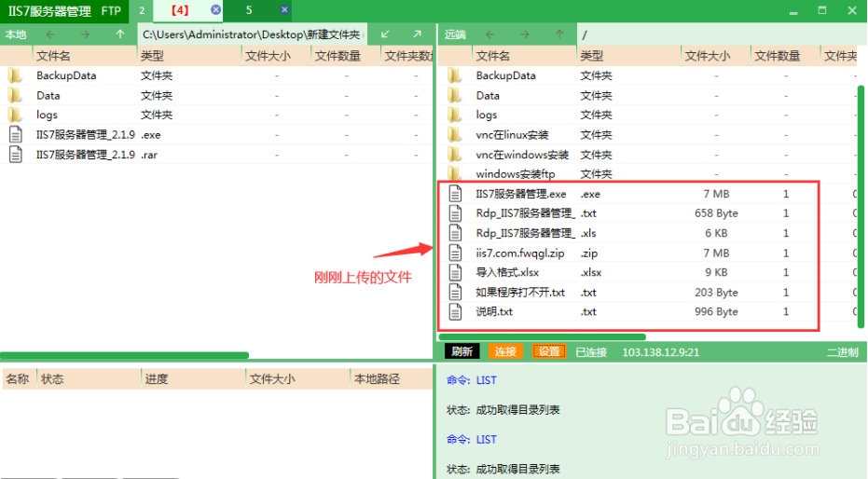The width and height of the screenshot is (868, 479).
Task: Select remote IIS7服务器管理.exe file icon
Action: tap(455, 194)
